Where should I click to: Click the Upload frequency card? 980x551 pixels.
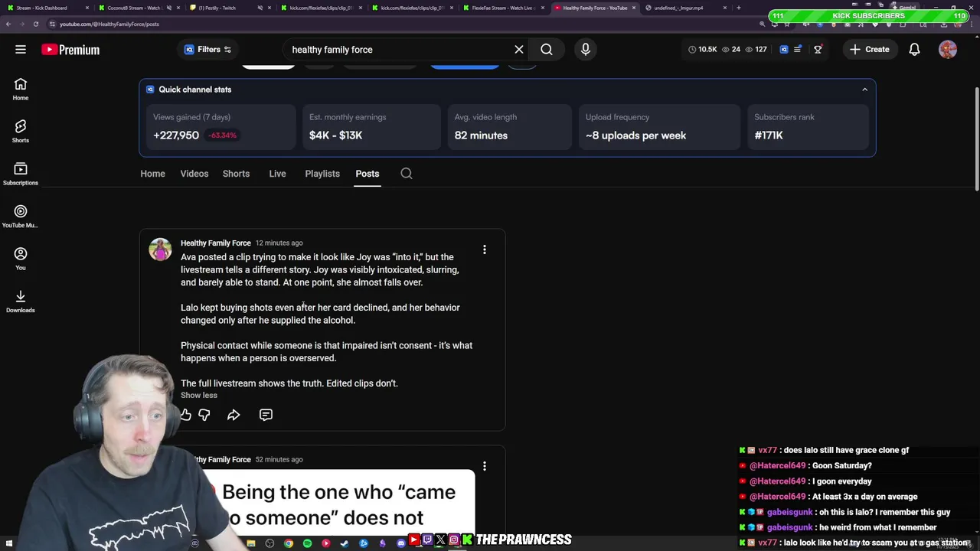(x=659, y=126)
